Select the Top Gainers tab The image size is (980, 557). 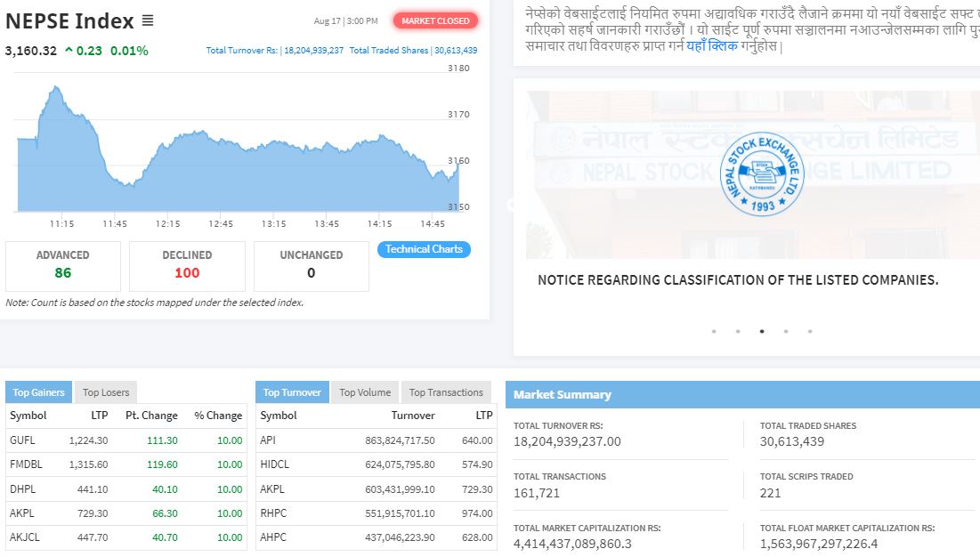[x=39, y=392]
